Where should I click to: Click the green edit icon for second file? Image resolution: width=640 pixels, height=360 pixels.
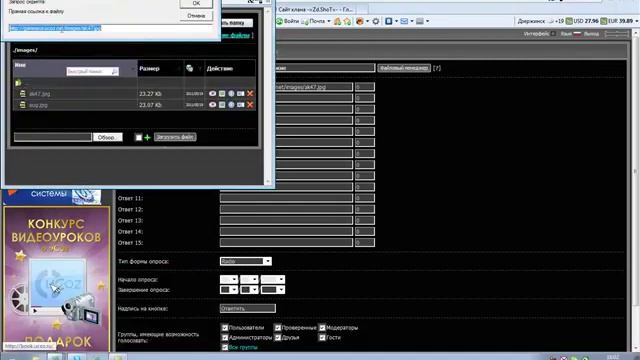pyautogui.click(x=222, y=104)
